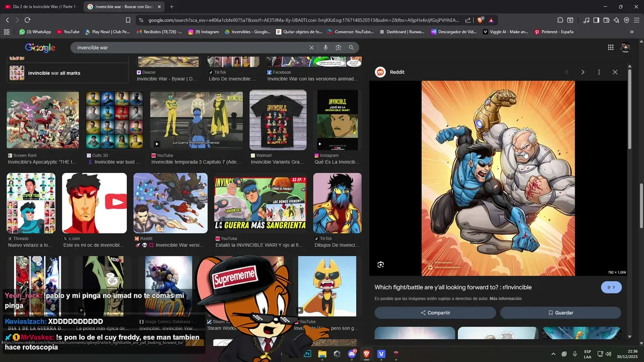Open the Threads 'Nuevo vistazo' thumbnail
This screenshot has height=362, width=644.
click(31, 203)
